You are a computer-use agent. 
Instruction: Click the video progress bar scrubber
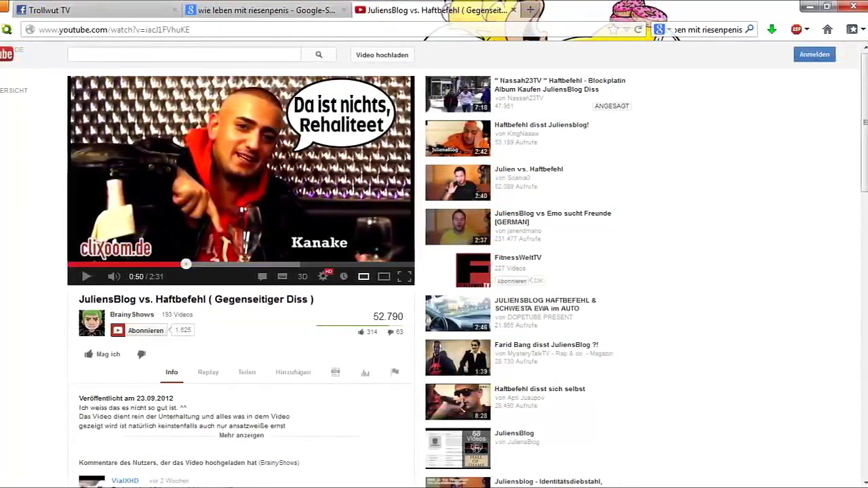(x=186, y=264)
